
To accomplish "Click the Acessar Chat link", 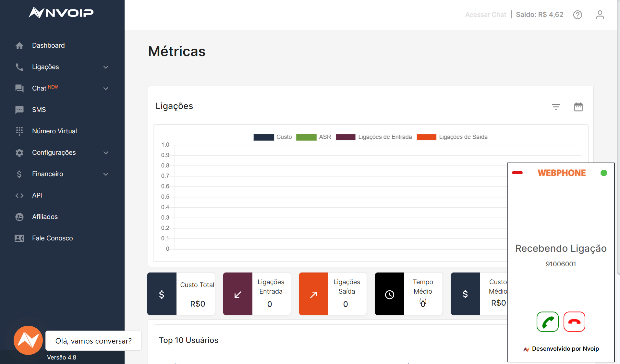I will (x=485, y=15).
